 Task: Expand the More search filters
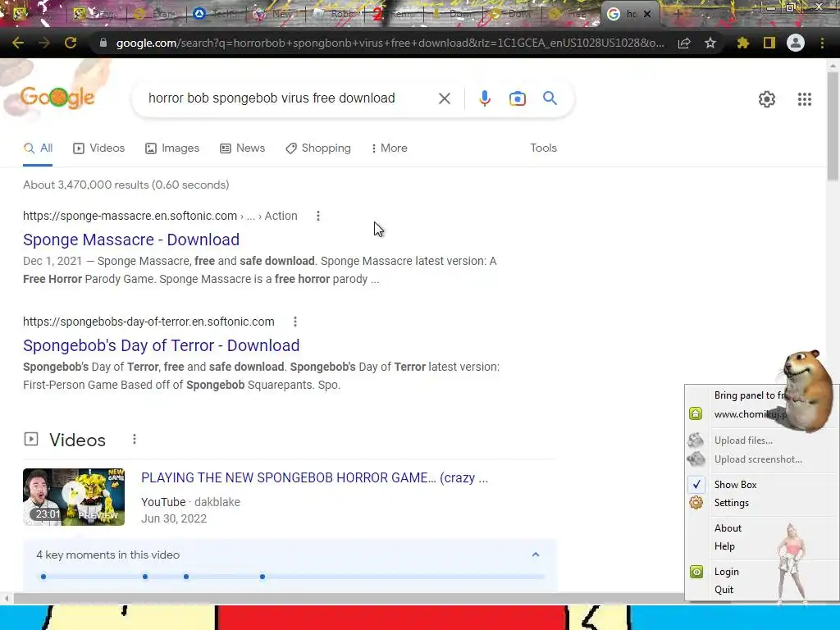click(390, 148)
